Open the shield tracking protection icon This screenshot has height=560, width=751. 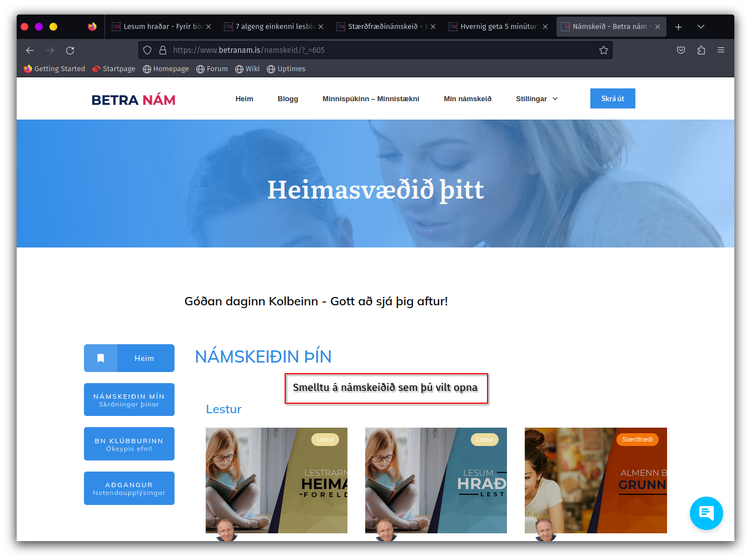pyautogui.click(x=147, y=50)
